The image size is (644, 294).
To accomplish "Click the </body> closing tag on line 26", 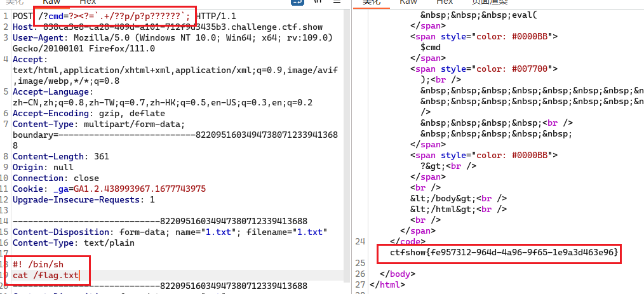I will click(398, 273).
